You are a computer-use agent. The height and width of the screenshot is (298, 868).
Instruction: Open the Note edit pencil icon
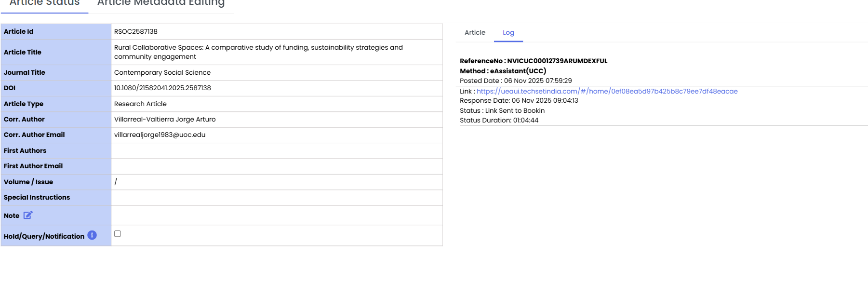[28, 215]
